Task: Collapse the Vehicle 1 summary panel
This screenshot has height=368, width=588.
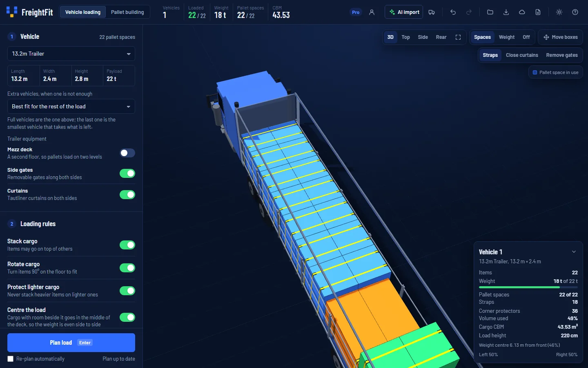Action: (x=574, y=252)
